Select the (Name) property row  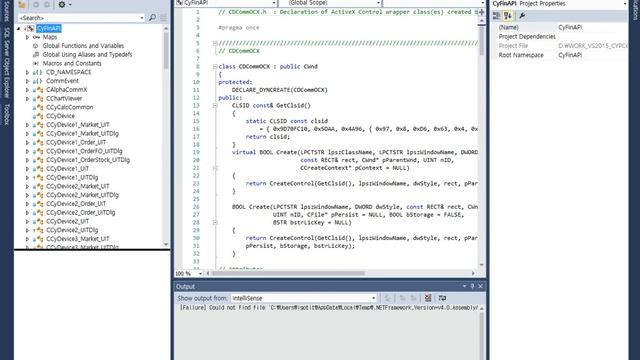coord(560,27)
